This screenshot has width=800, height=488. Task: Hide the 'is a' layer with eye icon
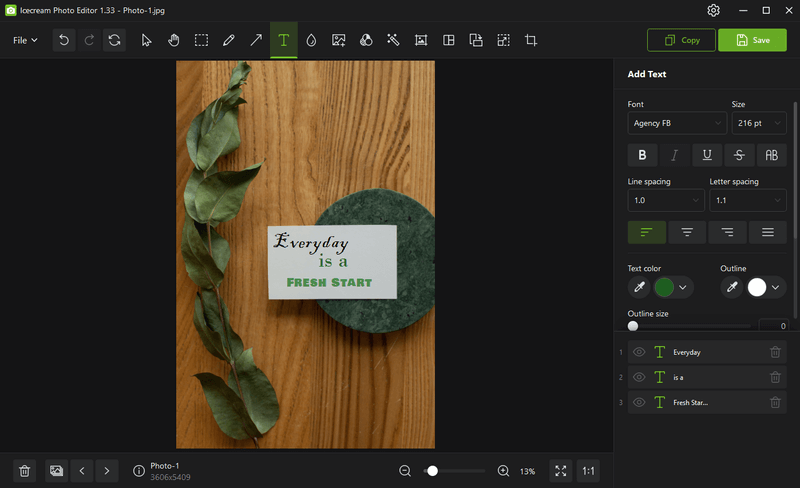coord(639,377)
